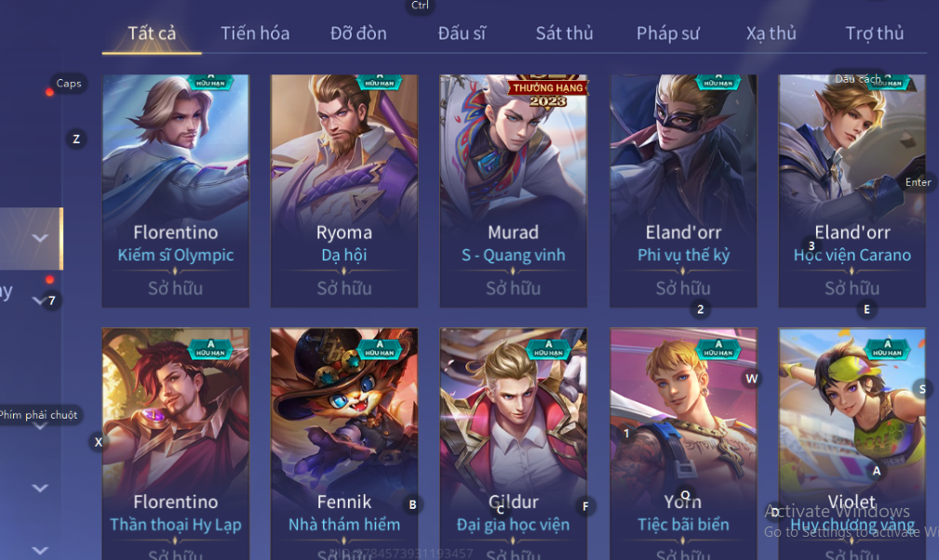Viewport: 939px width, 560px height.
Task: Open Murad S - Quang vinh skin
Action: pyautogui.click(x=513, y=191)
